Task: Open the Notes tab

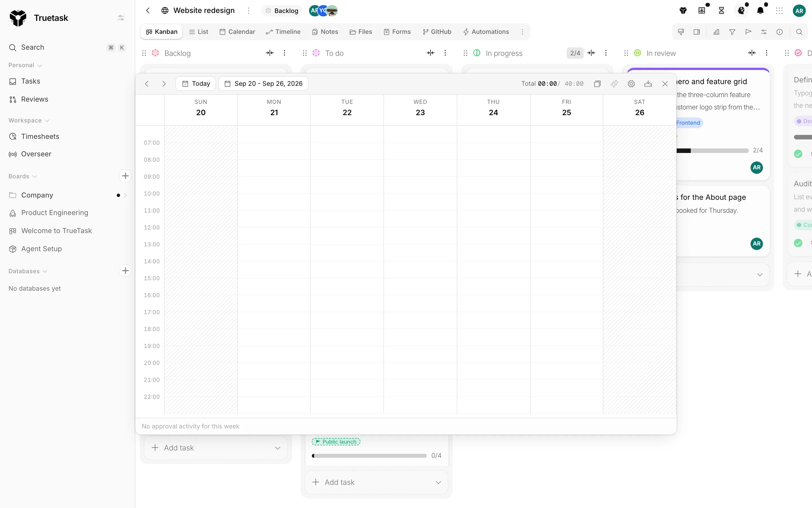Action: [325, 32]
